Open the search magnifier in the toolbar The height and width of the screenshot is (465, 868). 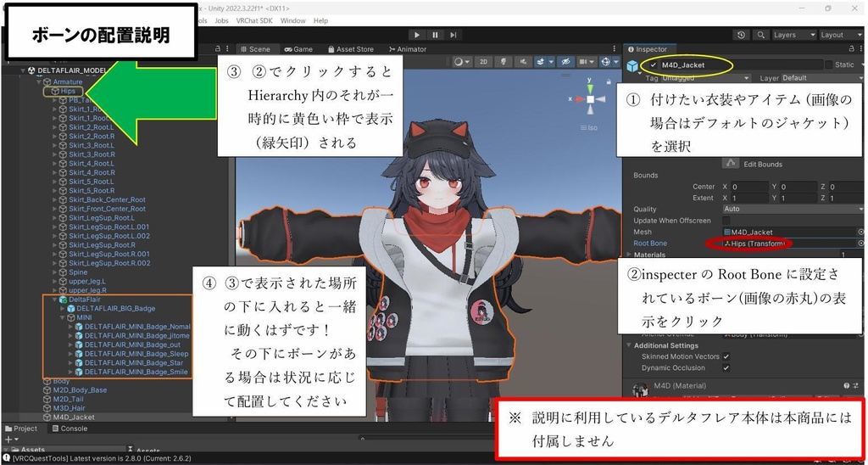(x=761, y=35)
